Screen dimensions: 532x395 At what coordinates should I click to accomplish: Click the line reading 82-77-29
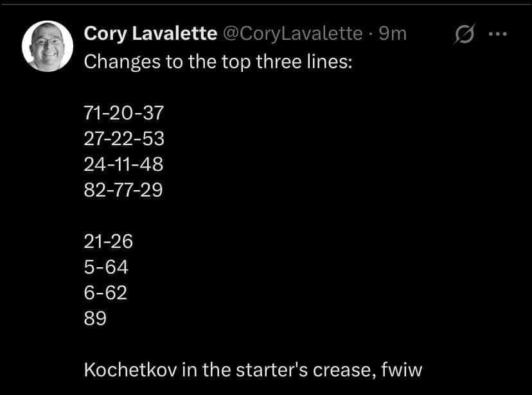[x=123, y=189]
